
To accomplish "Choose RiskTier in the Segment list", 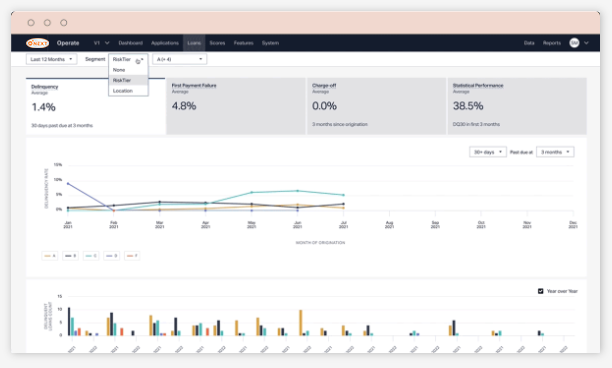I will [128, 80].
